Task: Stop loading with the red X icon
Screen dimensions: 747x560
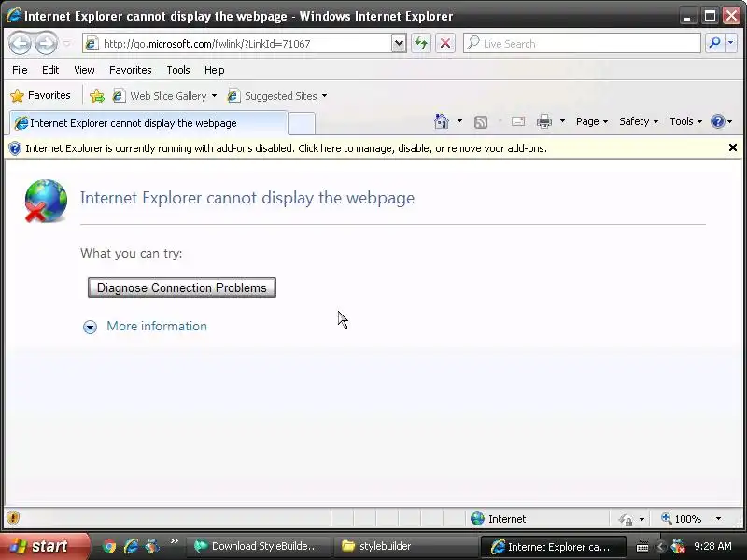Action: tap(445, 43)
